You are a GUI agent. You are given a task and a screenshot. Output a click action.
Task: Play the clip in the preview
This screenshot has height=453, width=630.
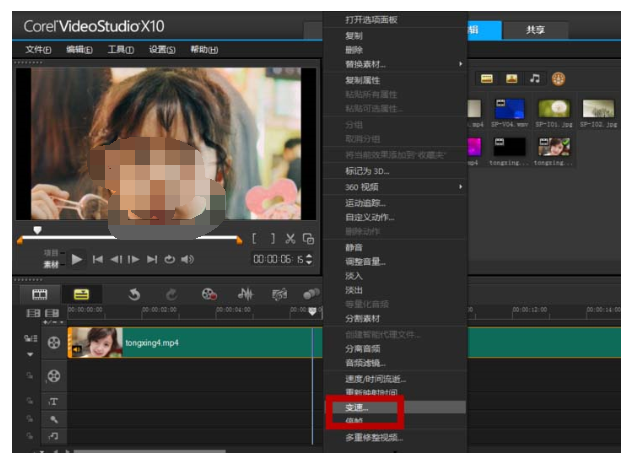point(77,259)
